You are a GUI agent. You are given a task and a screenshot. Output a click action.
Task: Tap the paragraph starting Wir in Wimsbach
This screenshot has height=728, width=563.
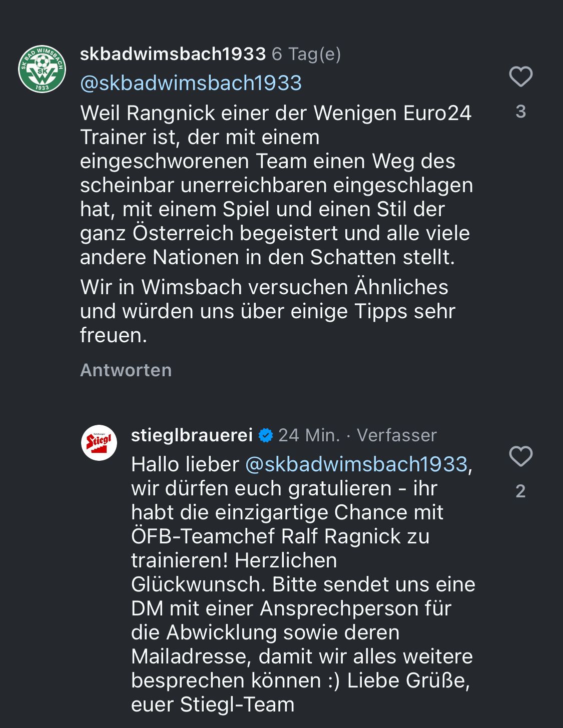click(268, 311)
